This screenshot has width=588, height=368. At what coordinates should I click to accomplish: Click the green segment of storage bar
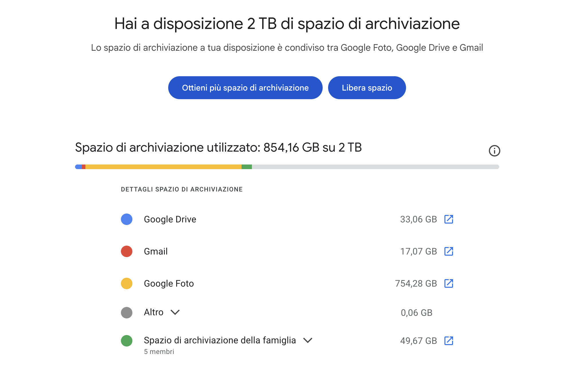coord(247,167)
